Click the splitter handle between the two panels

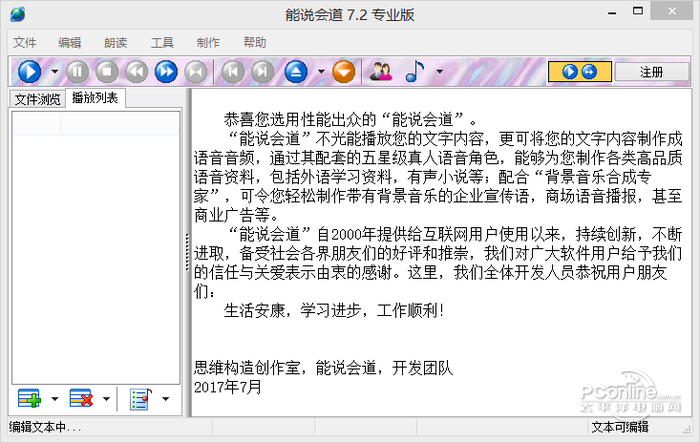(188, 252)
